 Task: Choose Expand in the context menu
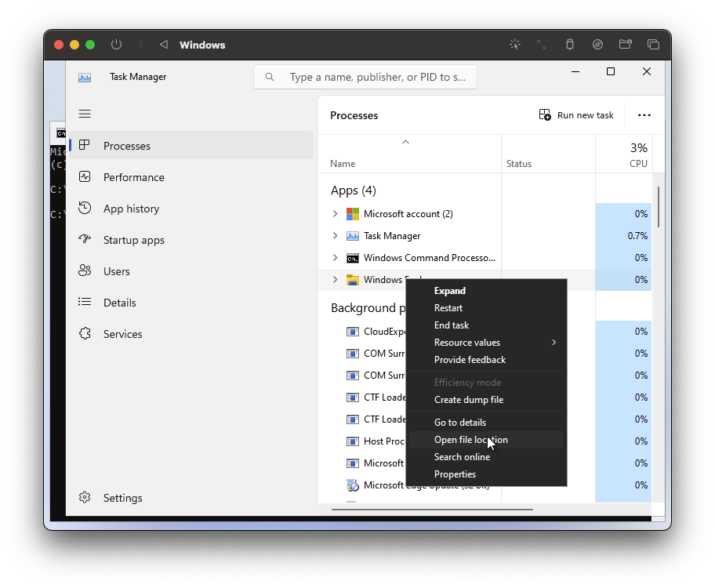click(487, 291)
